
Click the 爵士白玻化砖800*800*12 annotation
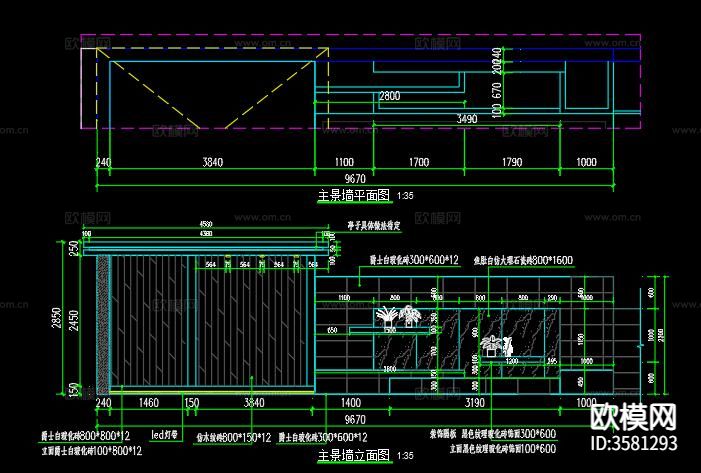(x=86, y=435)
